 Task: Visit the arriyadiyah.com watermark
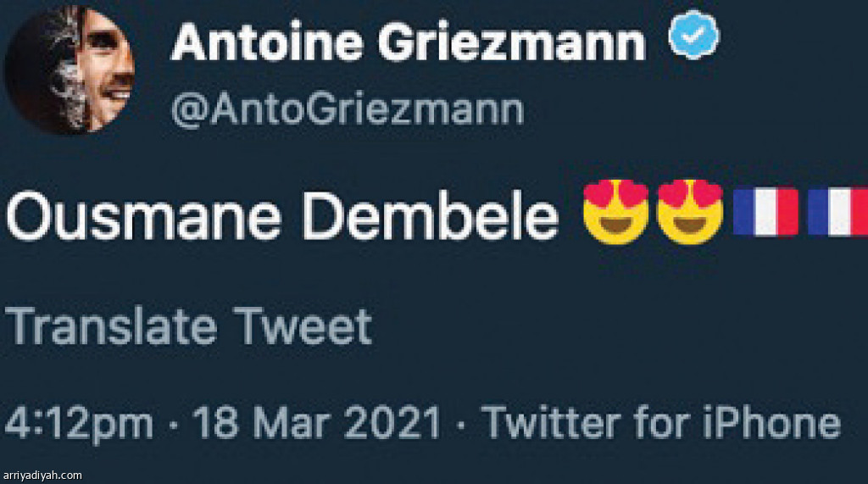coord(42,476)
